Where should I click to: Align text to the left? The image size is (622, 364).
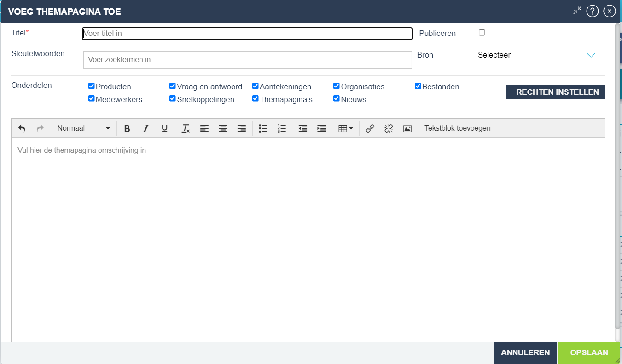(x=204, y=128)
